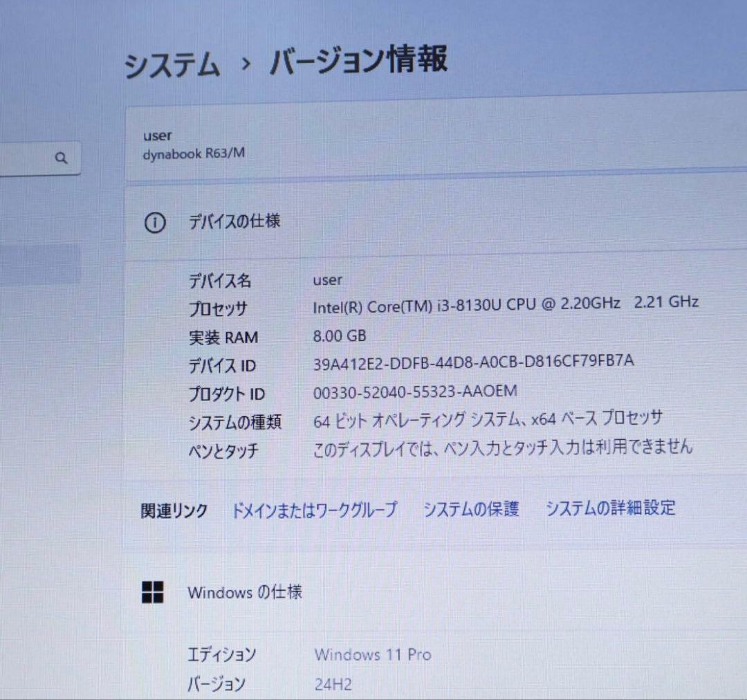
Task: Click the Windows logo icon near Windows の仕様
Action: coord(154,592)
